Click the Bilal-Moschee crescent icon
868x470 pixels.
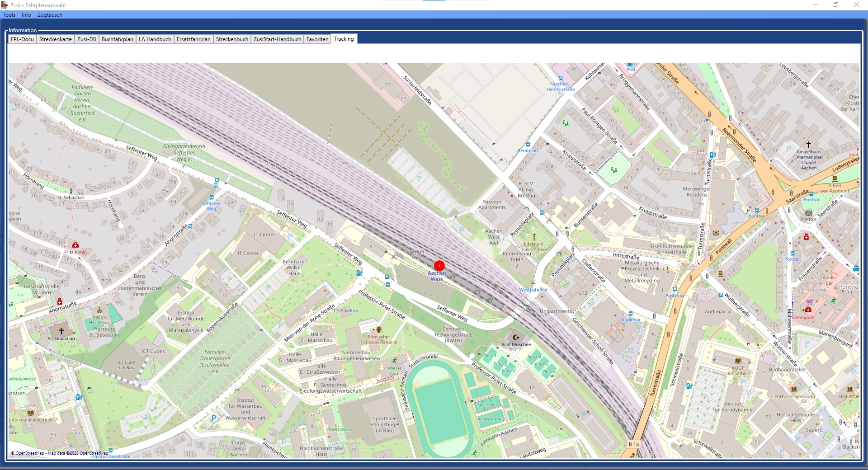[x=516, y=337]
